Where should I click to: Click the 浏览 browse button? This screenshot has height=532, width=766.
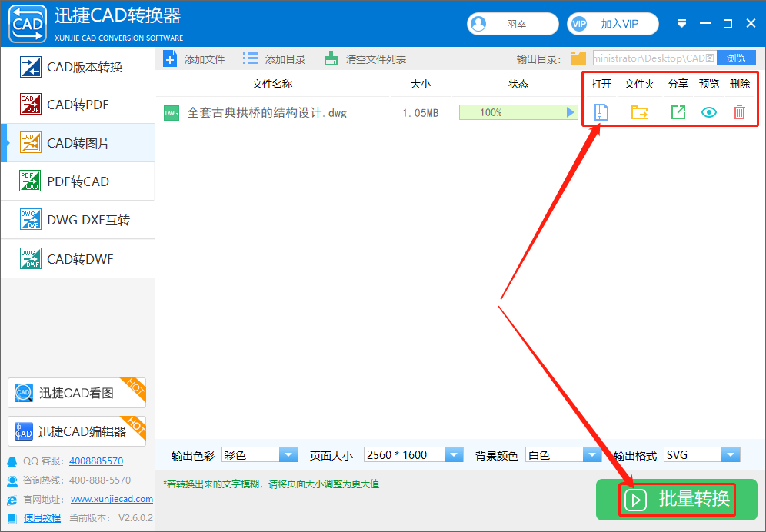736,58
